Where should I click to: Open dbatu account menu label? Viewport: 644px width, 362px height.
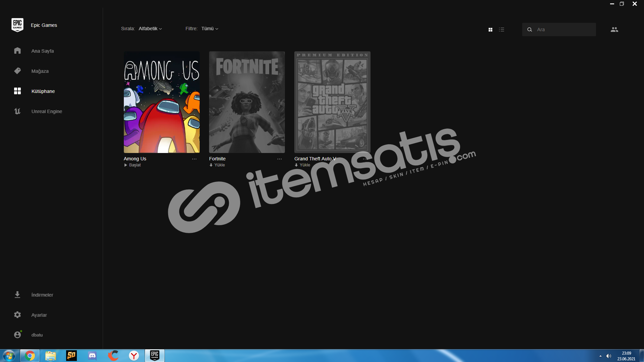click(x=37, y=335)
